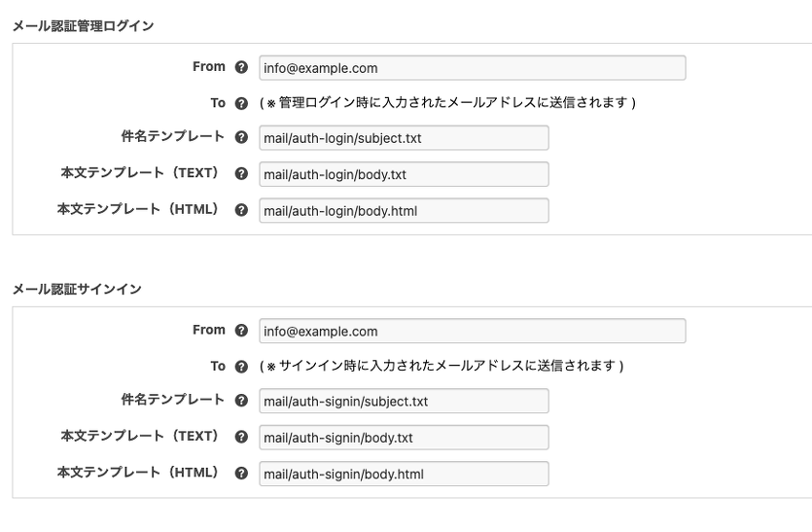This screenshot has width=812, height=532.
Task: Click the mail/auth-login/subject.txt field
Action: click(404, 138)
